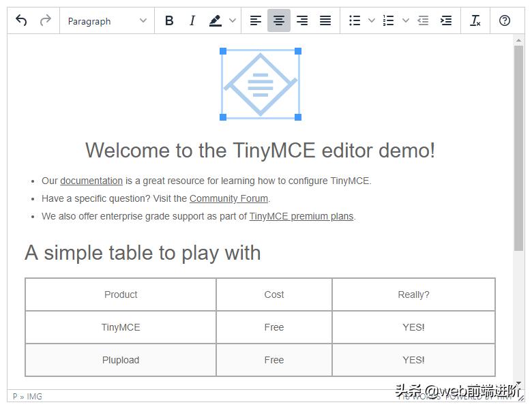Image resolution: width=532 pixels, height=409 pixels.
Task: Insert a numbered list
Action: click(x=388, y=20)
